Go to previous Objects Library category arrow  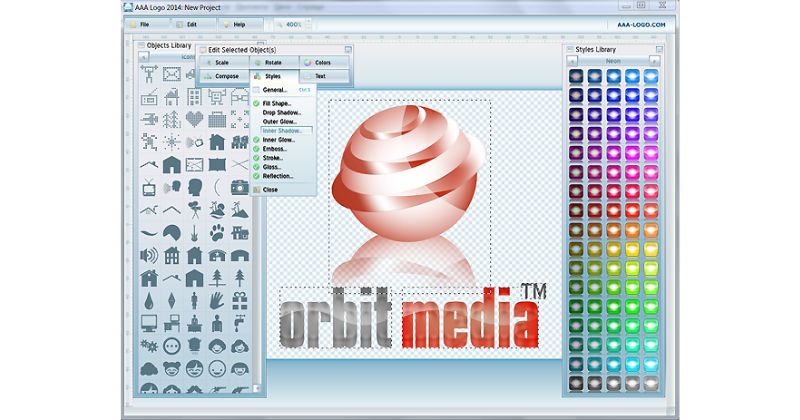point(145,57)
